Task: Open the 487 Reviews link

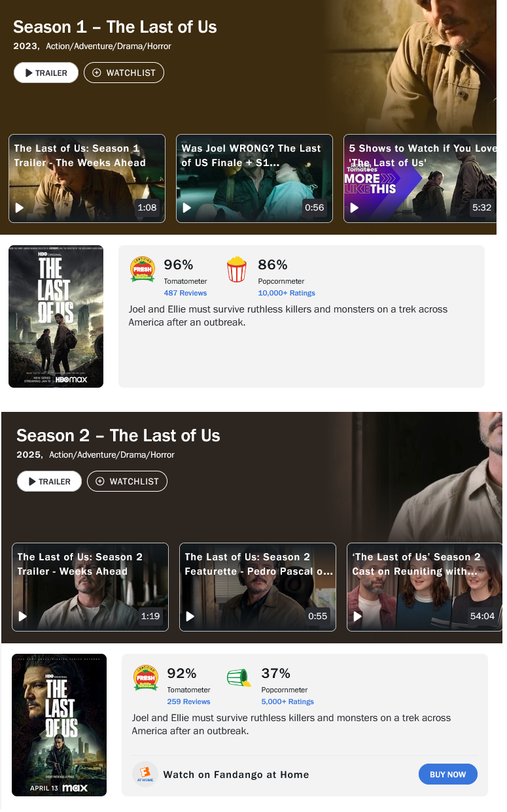Action: point(185,293)
